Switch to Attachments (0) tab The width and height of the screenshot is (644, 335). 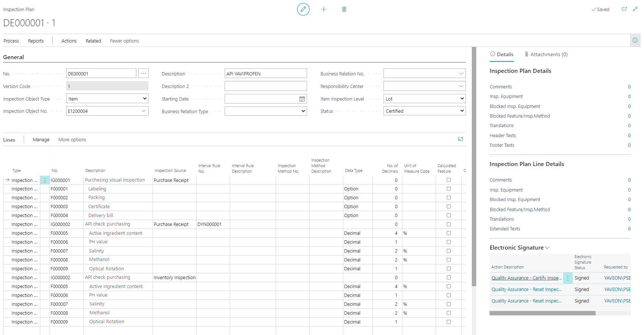[546, 55]
